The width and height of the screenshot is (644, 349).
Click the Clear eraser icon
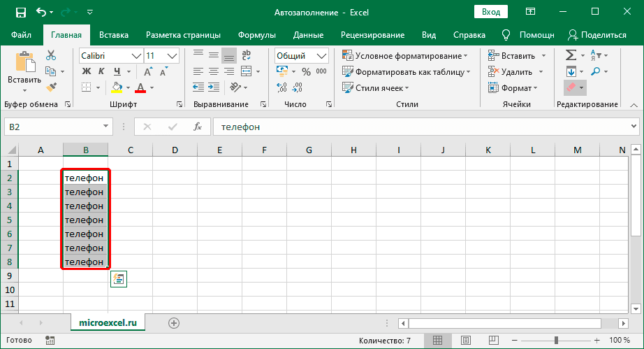coord(571,87)
